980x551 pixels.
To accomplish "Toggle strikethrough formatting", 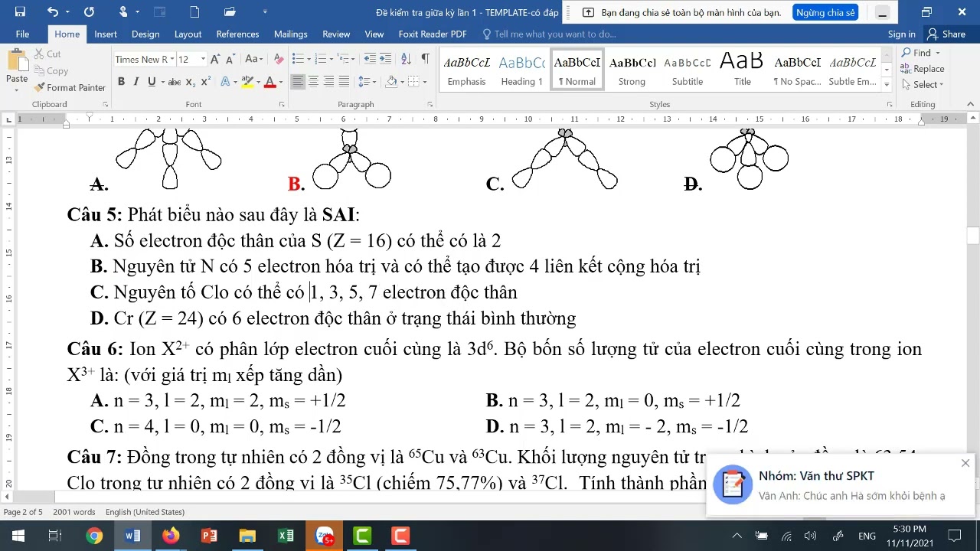I will (x=175, y=82).
